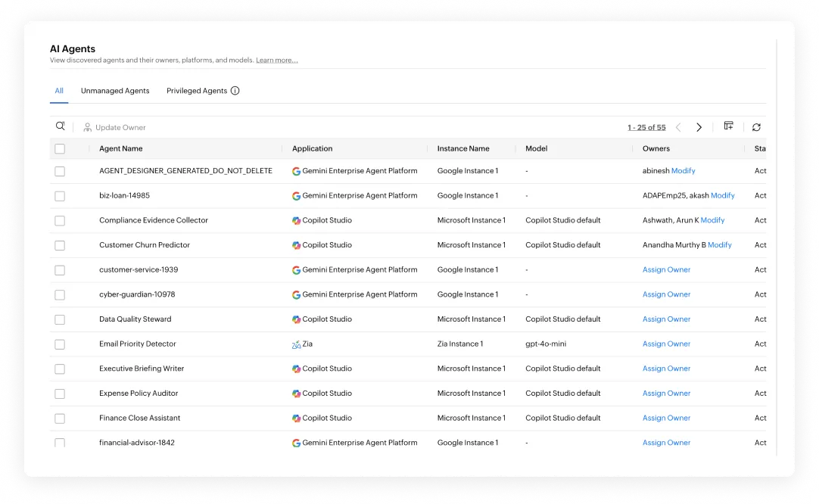Tick the Executive Briefing Writer checkbox
The width and height of the screenshot is (819, 504).
[60, 369]
